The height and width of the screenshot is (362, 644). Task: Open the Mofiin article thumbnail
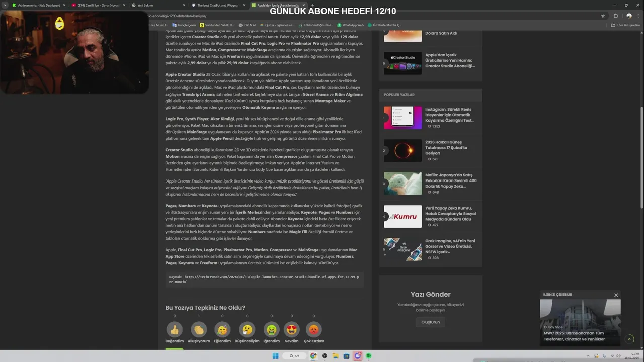[403, 184]
